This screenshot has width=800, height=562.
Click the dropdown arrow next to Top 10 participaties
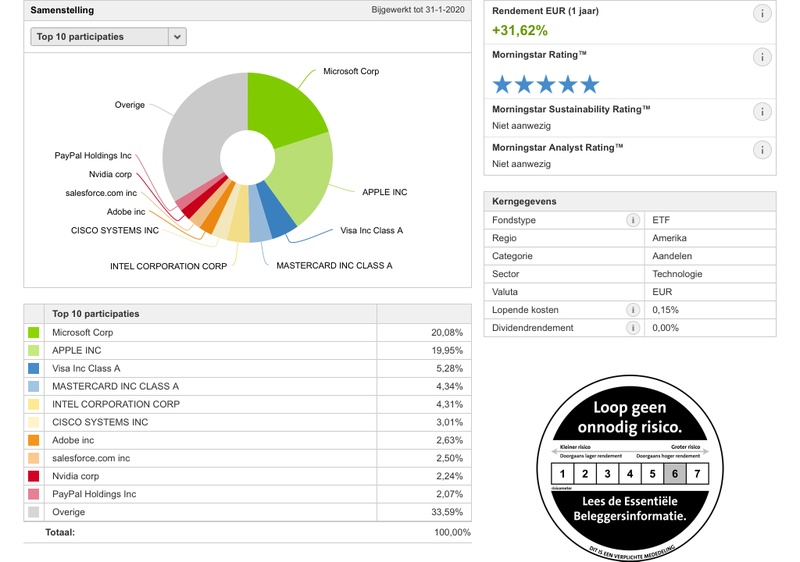pos(177,37)
